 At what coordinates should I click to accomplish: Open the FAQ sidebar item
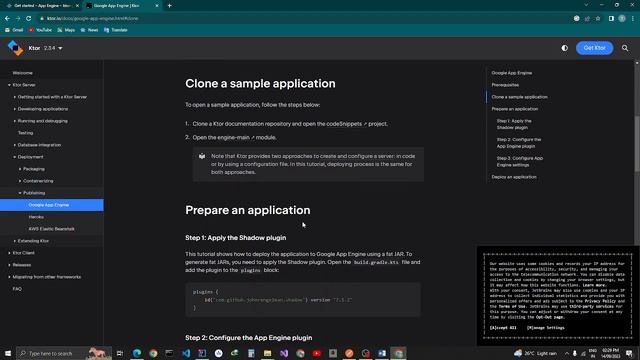pyautogui.click(x=17, y=289)
